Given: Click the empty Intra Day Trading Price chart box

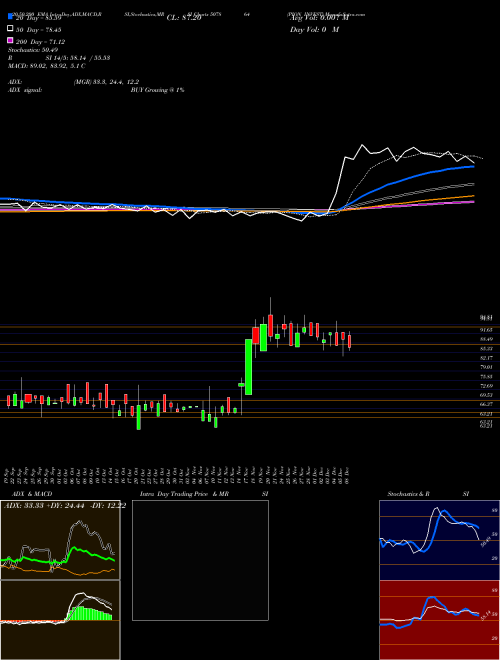Looking at the screenshot, I should click(200, 560).
